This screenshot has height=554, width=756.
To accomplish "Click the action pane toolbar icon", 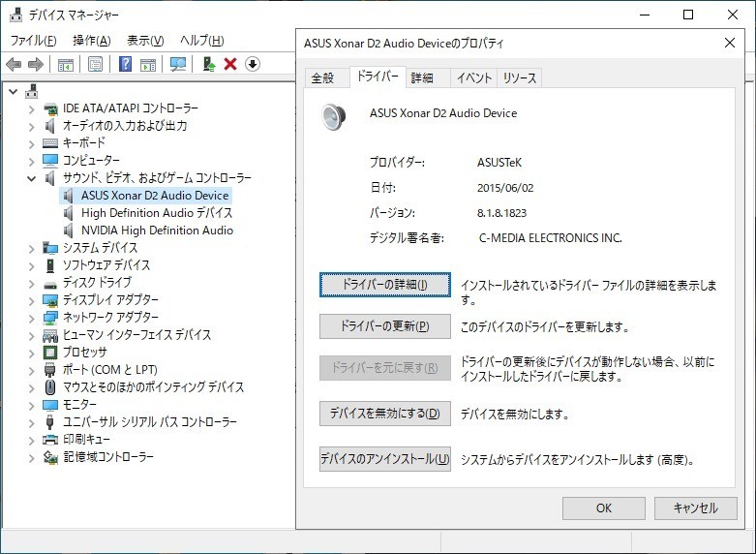I will coord(148,64).
